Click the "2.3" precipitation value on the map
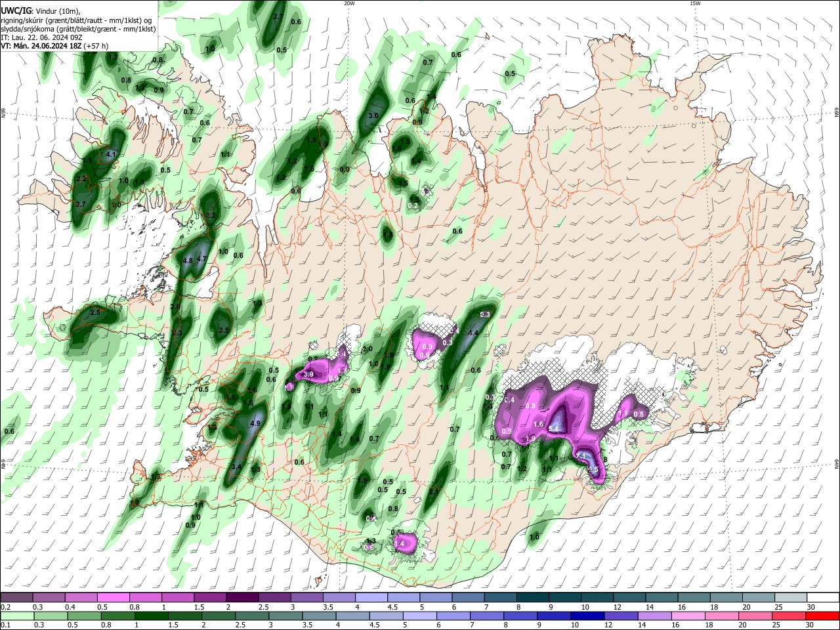The image size is (840, 630). click(177, 333)
